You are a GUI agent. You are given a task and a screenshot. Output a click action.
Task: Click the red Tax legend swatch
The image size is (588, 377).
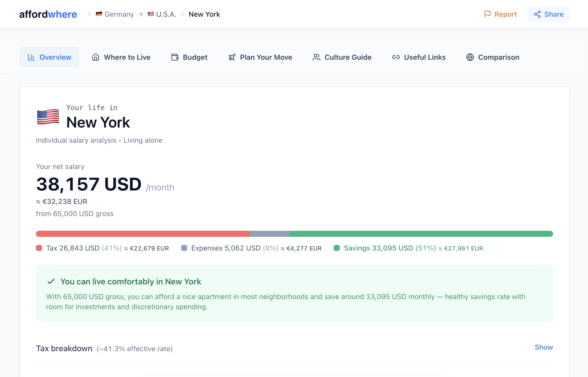point(39,248)
